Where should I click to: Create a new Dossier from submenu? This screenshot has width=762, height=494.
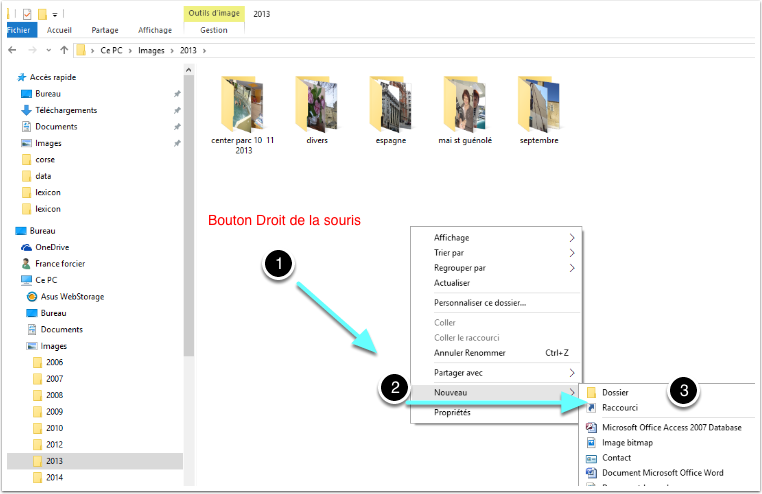pyautogui.click(x=615, y=393)
